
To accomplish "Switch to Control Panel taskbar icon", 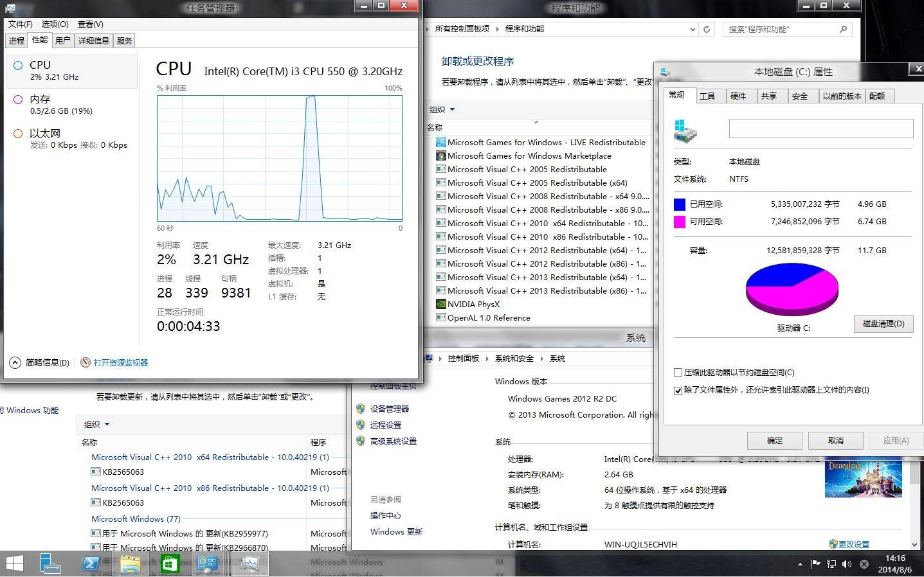I will (x=208, y=564).
